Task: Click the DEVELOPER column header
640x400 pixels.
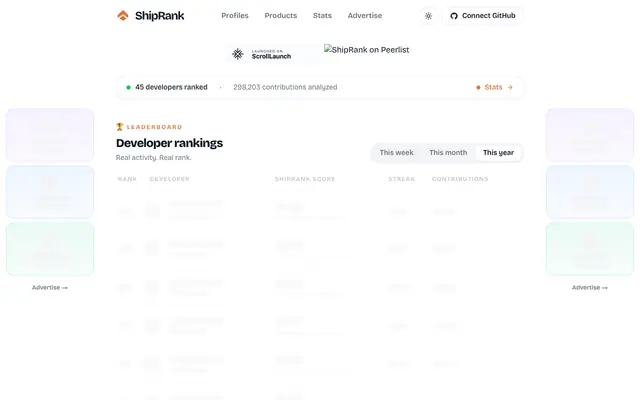Action: click(170, 179)
